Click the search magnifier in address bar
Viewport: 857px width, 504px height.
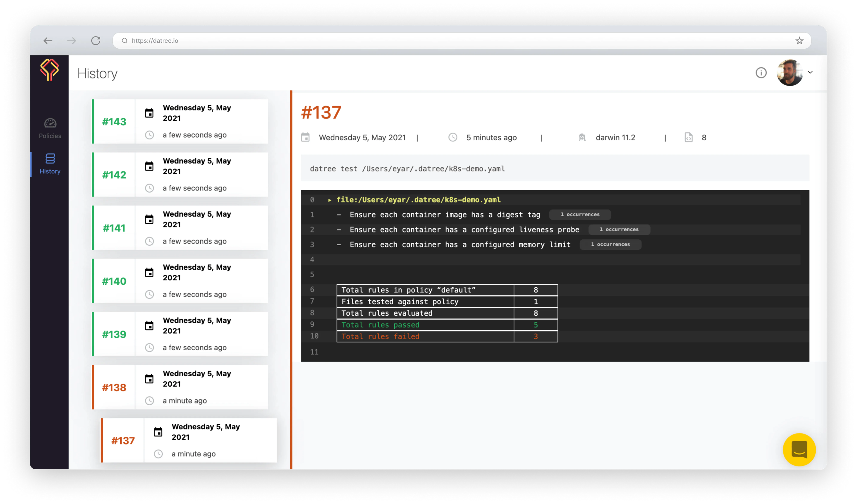[x=125, y=41]
